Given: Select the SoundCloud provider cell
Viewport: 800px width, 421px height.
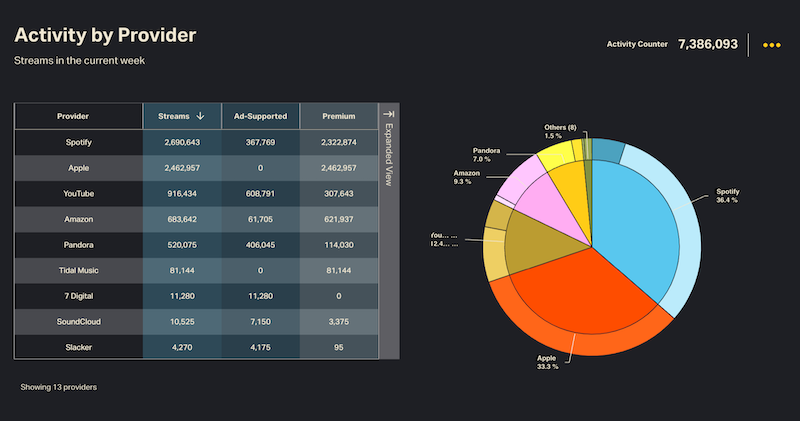Looking at the screenshot, I should [x=78, y=321].
